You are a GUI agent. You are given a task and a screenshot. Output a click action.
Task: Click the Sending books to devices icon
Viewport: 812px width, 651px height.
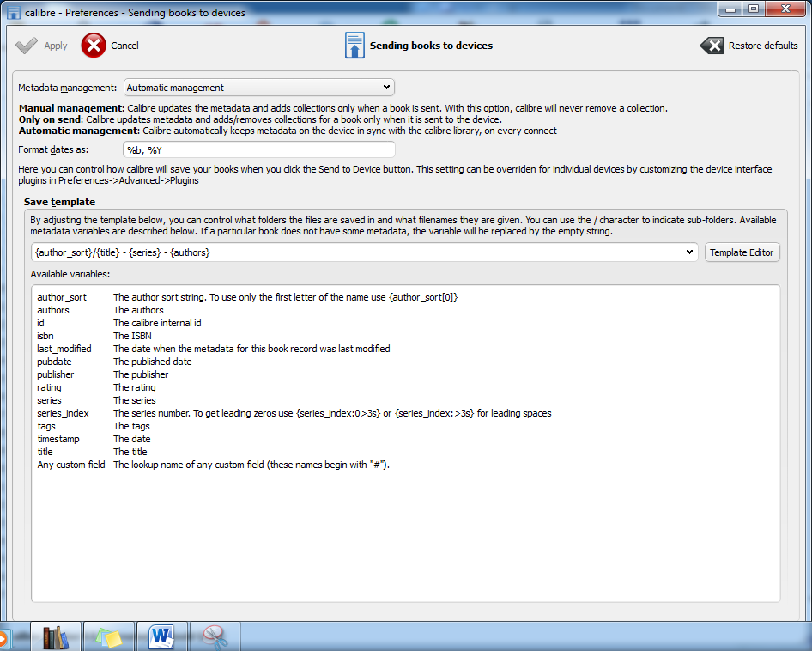pyautogui.click(x=354, y=46)
